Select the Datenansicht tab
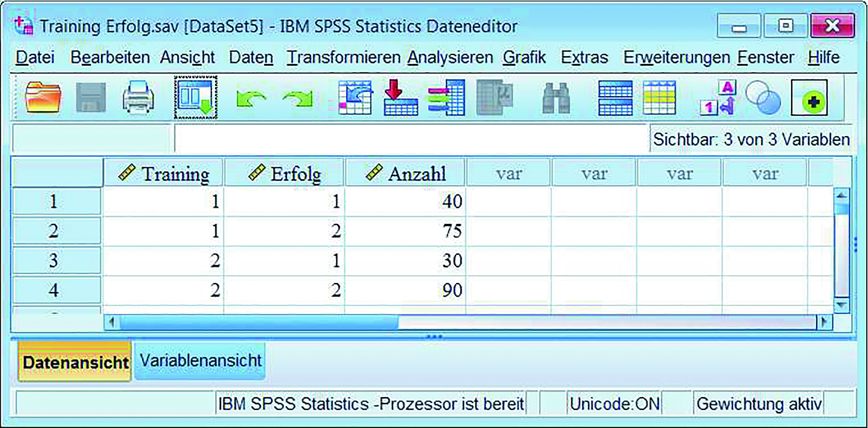The height and width of the screenshot is (428, 868). tap(75, 362)
